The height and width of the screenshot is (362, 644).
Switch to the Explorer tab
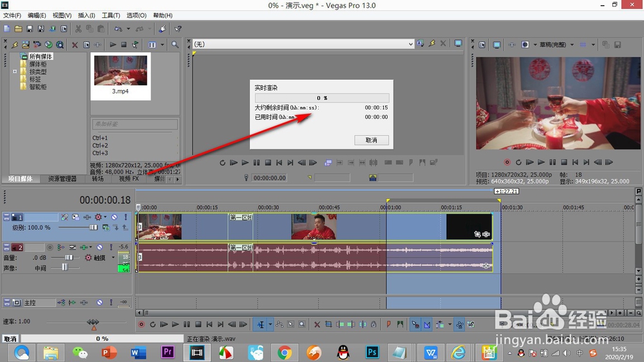[x=62, y=178]
